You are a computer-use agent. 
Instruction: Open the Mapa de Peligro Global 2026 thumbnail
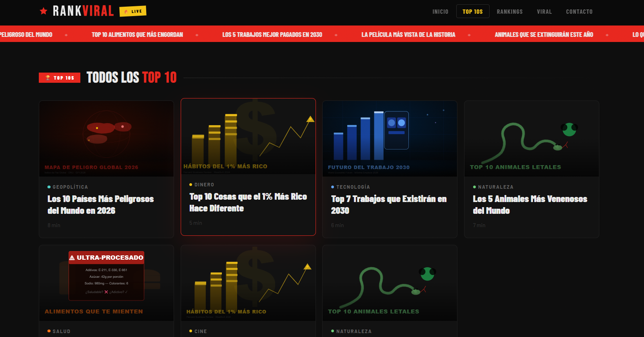[106, 138]
